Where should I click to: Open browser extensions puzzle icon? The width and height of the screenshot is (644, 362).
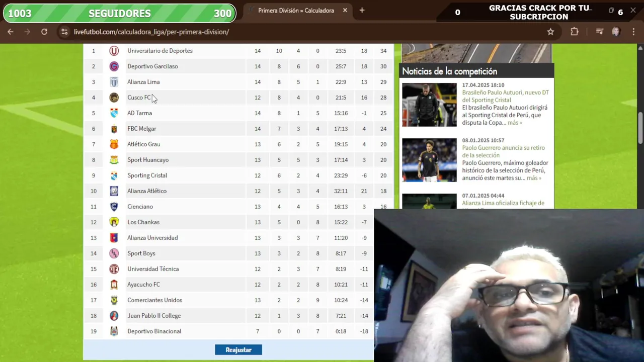(x=575, y=32)
